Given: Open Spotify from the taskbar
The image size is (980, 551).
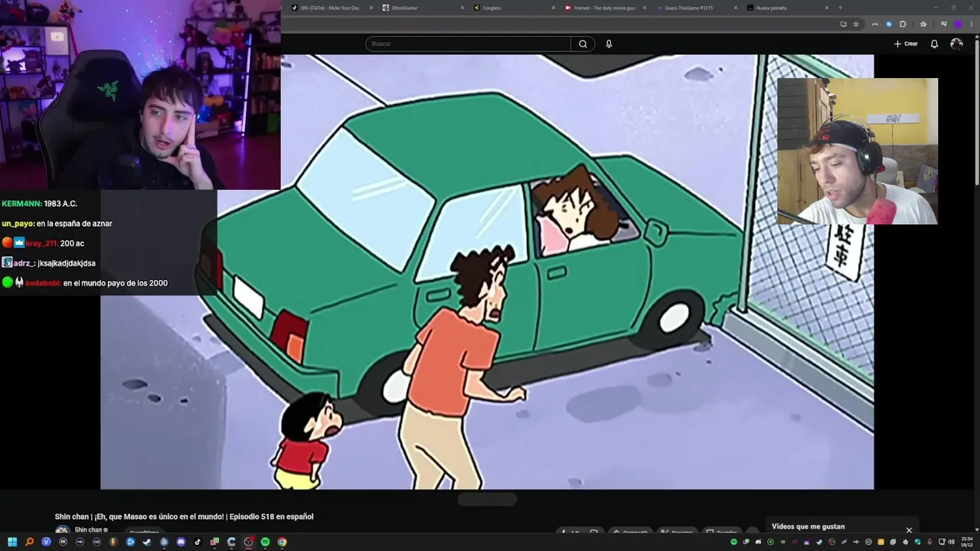Looking at the screenshot, I should [x=265, y=542].
